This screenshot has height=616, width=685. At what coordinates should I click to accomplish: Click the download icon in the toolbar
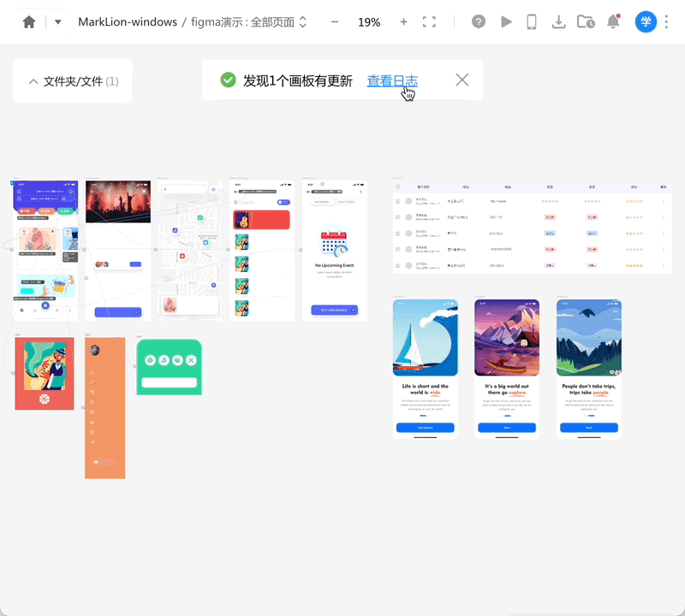[559, 21]
